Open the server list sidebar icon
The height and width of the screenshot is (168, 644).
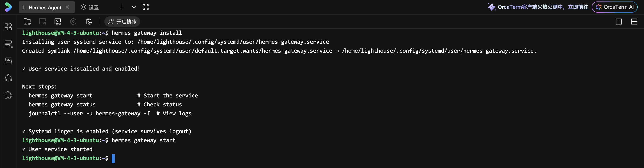pyautogui.click(x=8, y=44)
